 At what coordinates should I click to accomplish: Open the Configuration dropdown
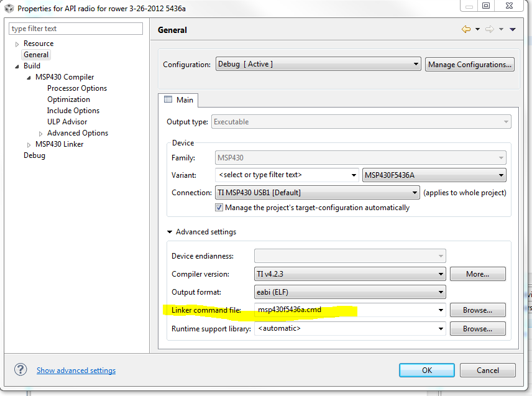click(x=318, y=64)
